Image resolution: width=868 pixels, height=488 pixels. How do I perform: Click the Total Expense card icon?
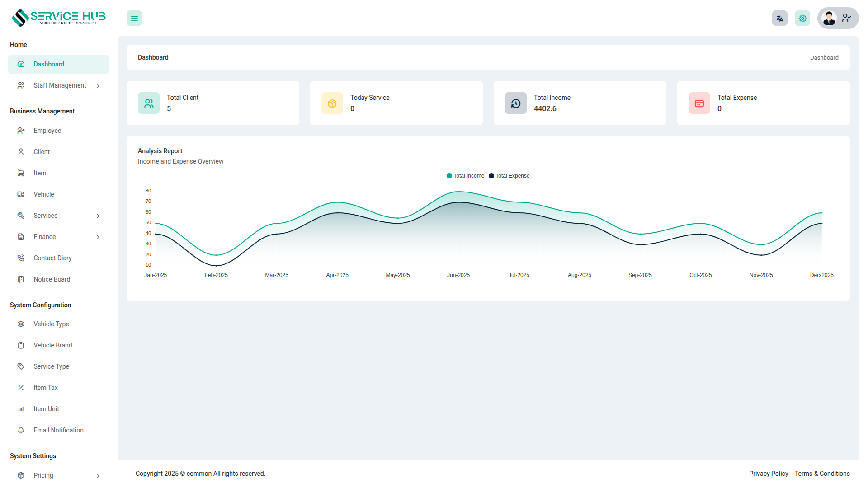[x=699, y=103]
